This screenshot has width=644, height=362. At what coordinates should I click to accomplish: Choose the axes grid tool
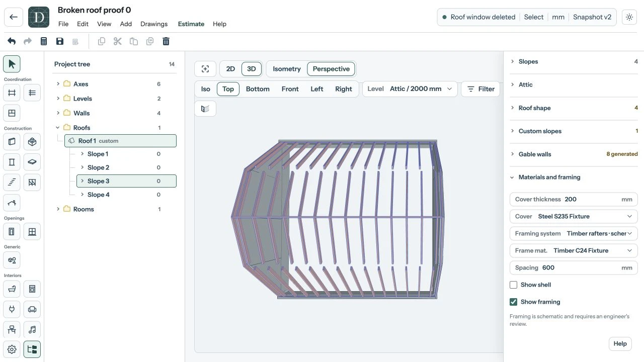pyautogui.click(x=12, y=93)
